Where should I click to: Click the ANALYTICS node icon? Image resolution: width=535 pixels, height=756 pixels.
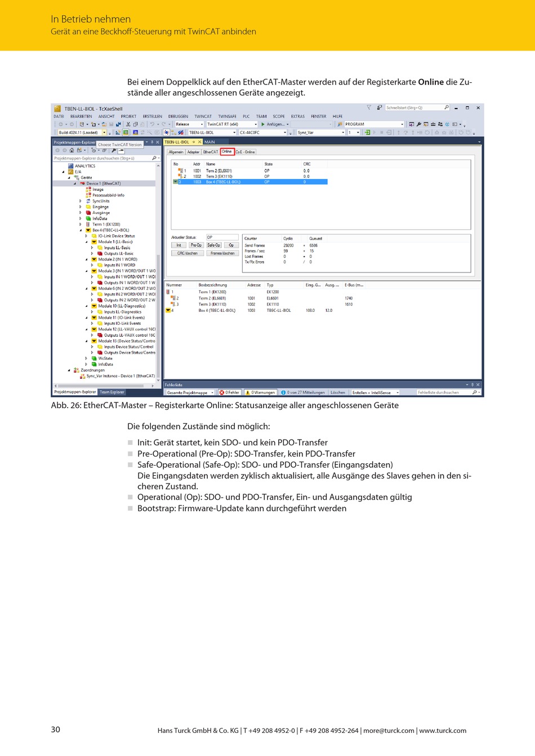pyautogui.click(x=70, y=166)
